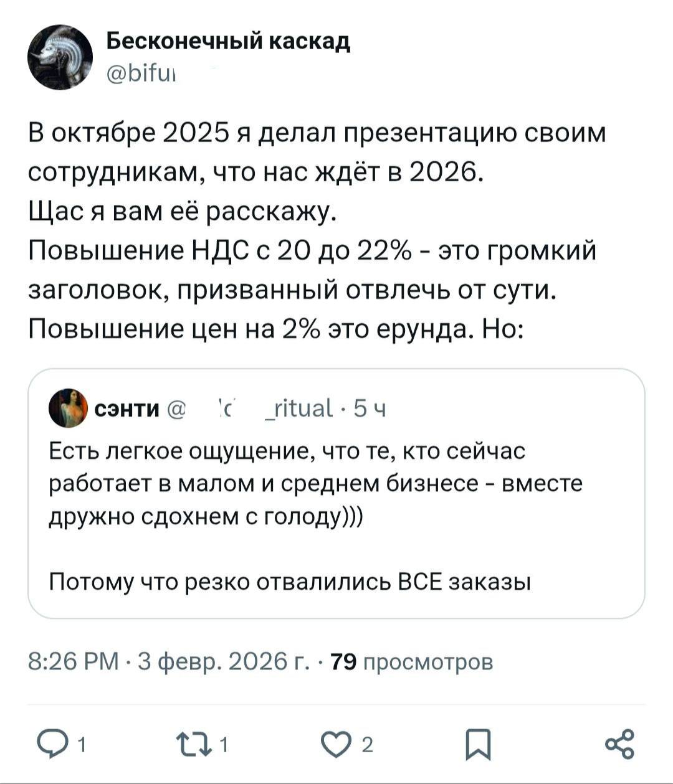Click the like count number 2
The image size is (673, 784).
[x=368, y=745]
